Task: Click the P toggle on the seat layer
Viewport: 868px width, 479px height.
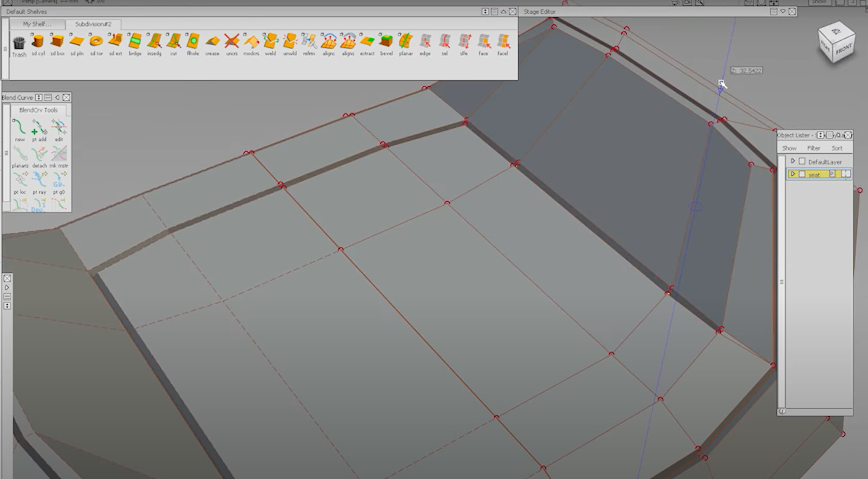Action: (x=832, y=174)
